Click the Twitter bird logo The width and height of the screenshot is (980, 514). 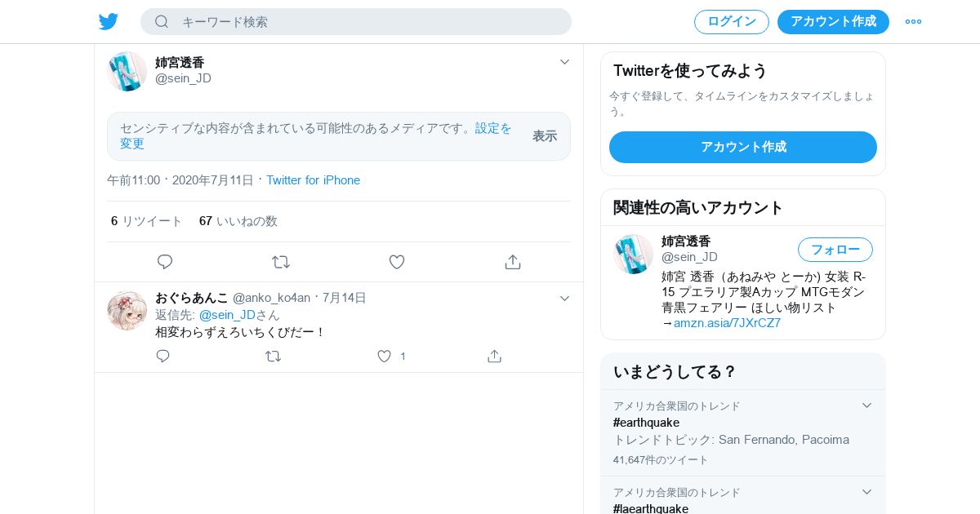pos(109,21)
